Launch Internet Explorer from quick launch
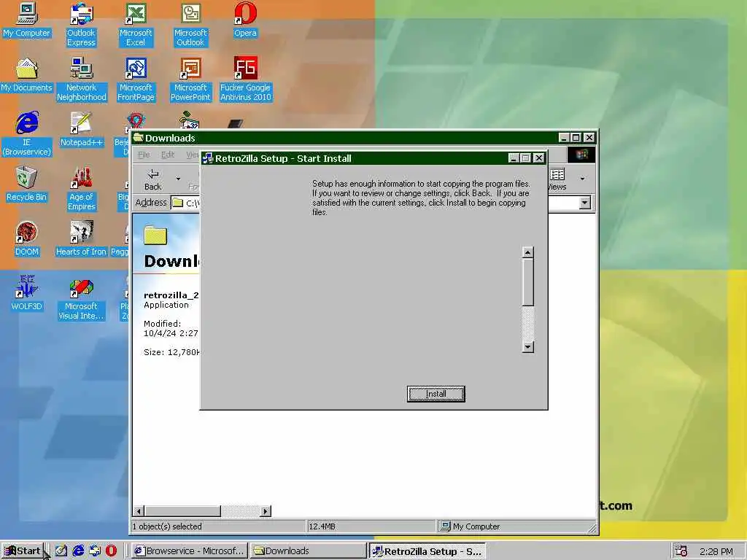This screenshot has height=560, width=747. click(x=78, y=551)
